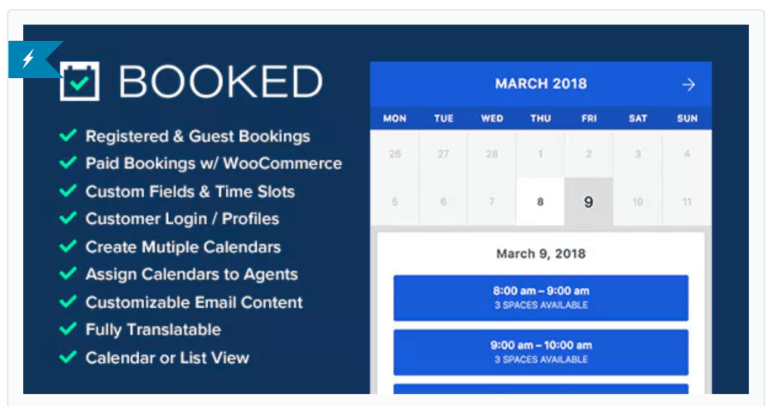The height and width of the screenshot is (406, 770).
Task: Click the MON weekday column header
Action: tap(395, 118)
